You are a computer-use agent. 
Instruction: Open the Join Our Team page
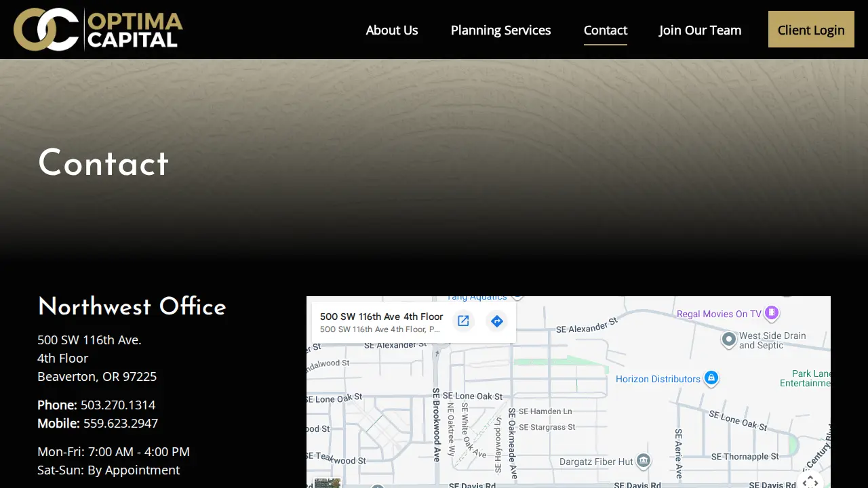coord(700,30)
